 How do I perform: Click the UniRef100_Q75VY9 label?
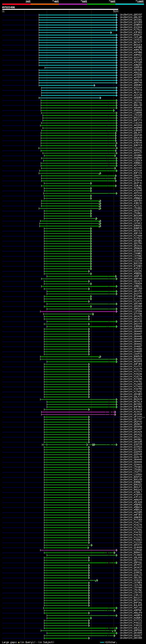(131, 90)
